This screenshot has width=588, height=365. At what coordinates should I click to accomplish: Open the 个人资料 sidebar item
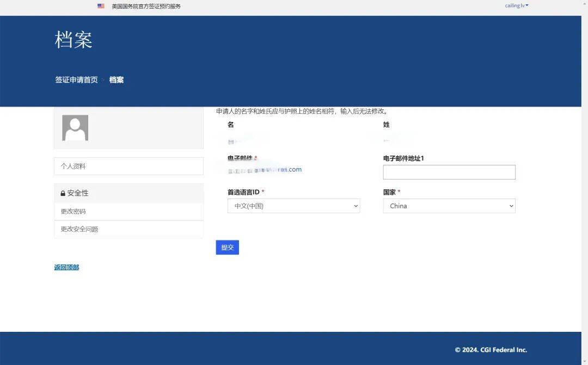pos(128,166)
